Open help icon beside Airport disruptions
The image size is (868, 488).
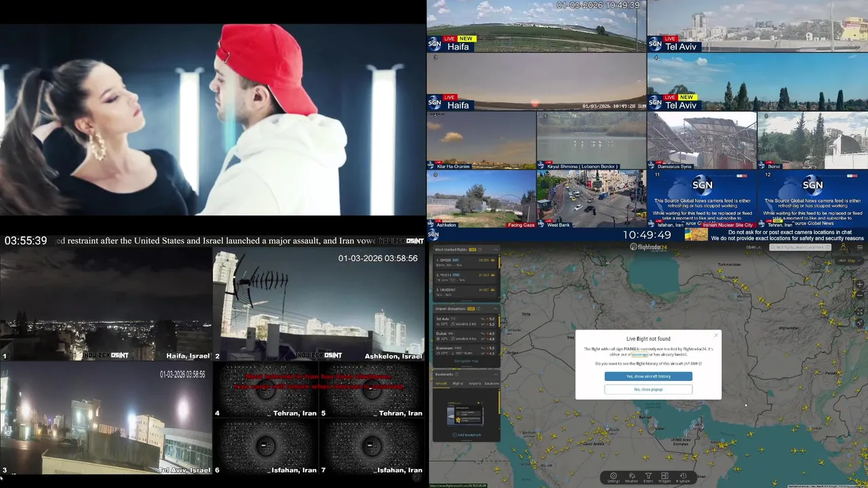479,308
